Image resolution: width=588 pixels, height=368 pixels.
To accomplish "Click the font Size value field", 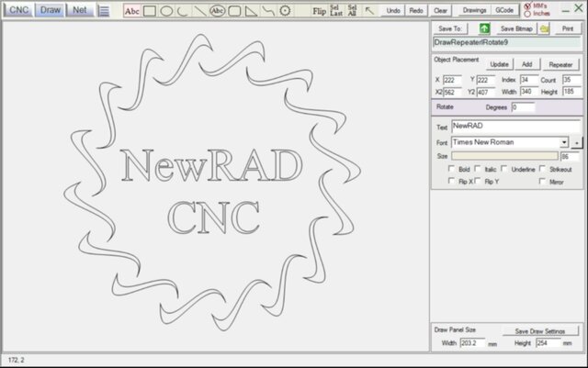I will pos(571,156).
